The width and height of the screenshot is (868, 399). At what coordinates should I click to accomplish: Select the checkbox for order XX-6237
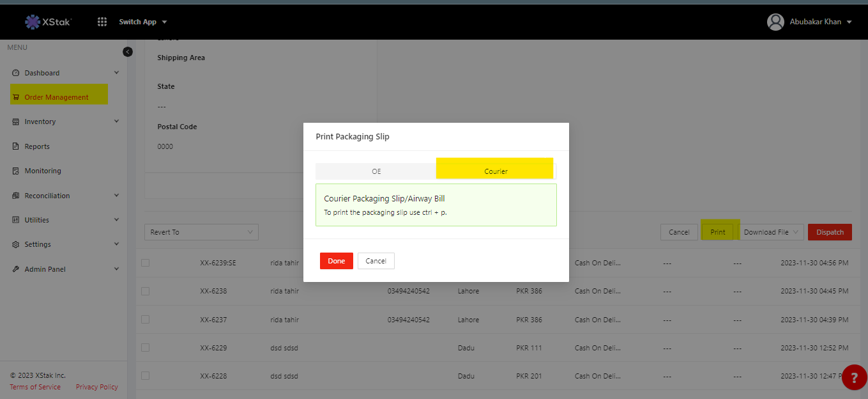tap(145, 319)
